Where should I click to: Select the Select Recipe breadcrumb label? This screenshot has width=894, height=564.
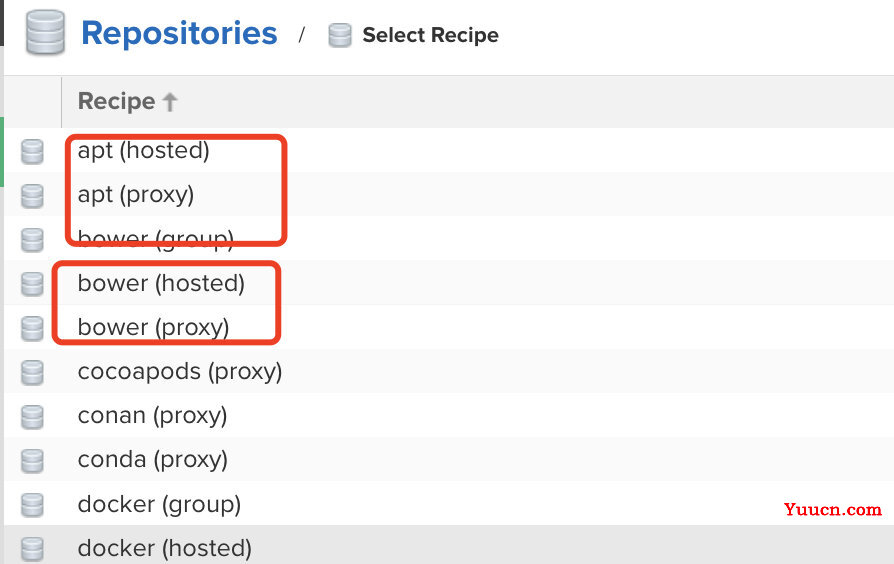pyautogui.click(x=430, y=35)
